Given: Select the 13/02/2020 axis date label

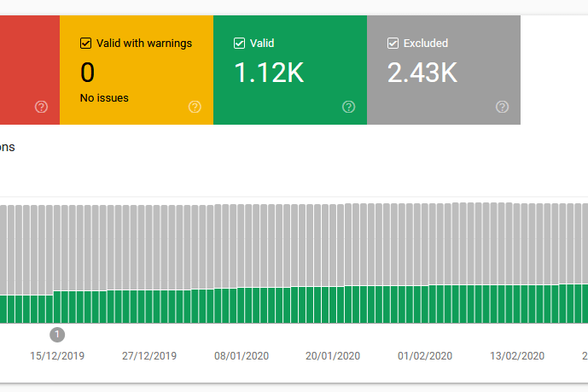Looking at the screenshot, I should (x=517, y=356).
